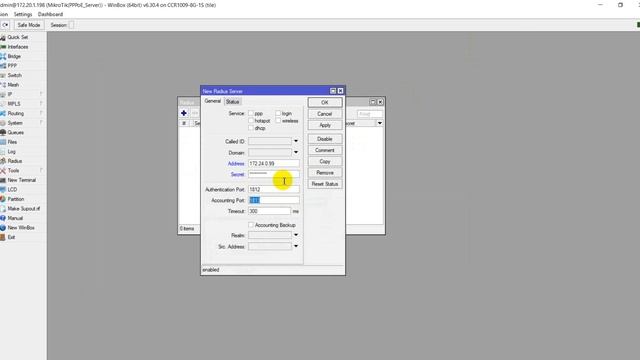
Task: Click the Timeout input field
Action: coord(269,211)
